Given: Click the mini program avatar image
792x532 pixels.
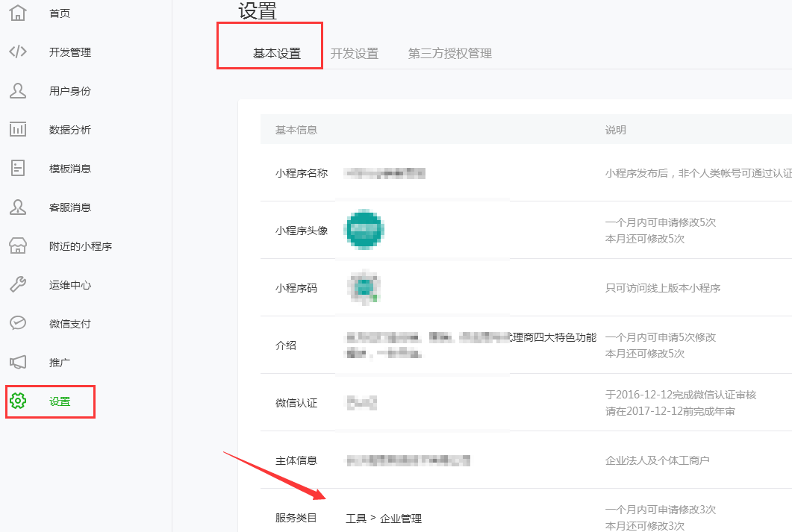Looking at the screenshot, I should coord(364,230).
